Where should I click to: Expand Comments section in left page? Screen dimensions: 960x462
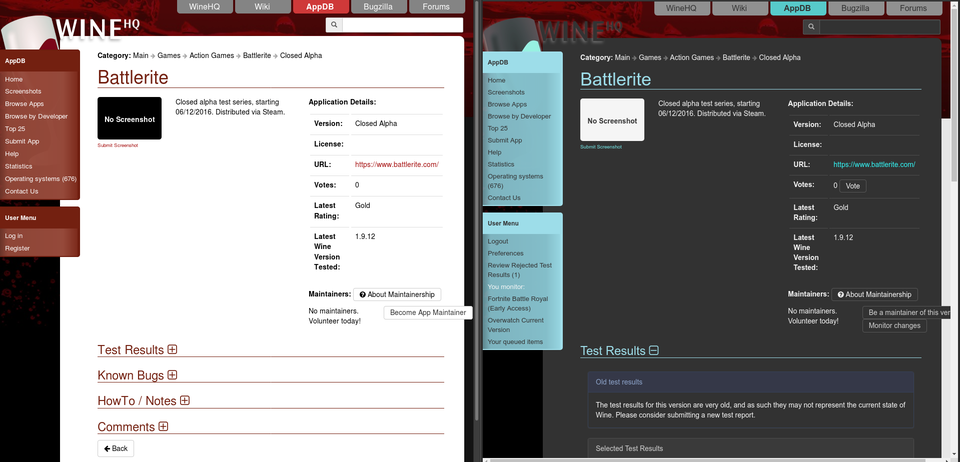click(x=163, y=426)
